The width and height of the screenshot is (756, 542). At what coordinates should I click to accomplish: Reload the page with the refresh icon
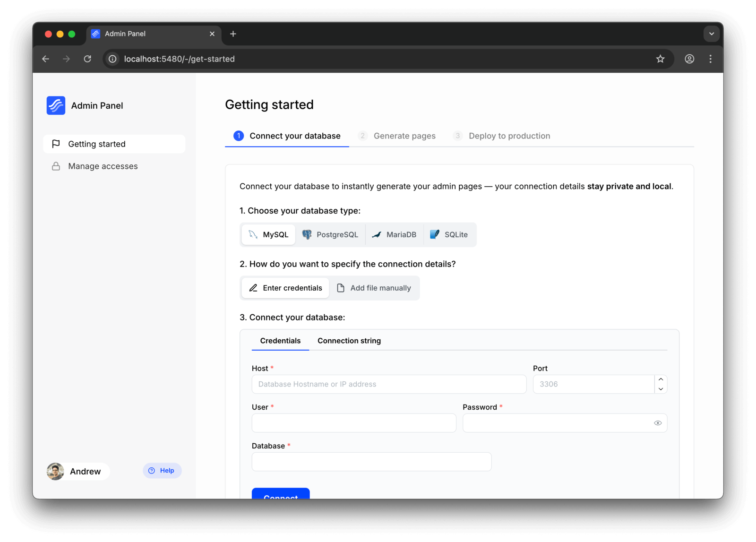pyautogui.click(x=87, y=59)
